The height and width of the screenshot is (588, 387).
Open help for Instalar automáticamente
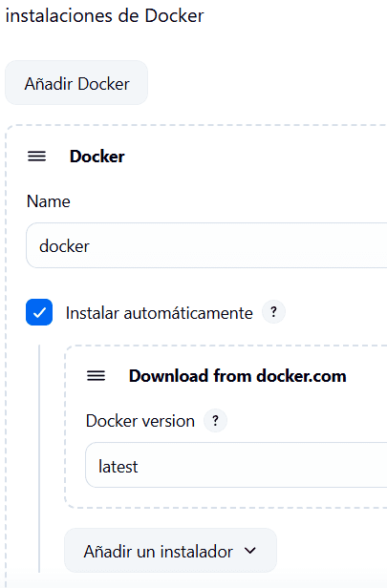273,311
